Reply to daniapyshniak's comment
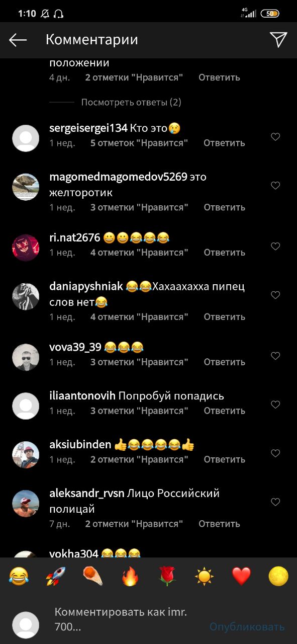 [x=224, y=316]
